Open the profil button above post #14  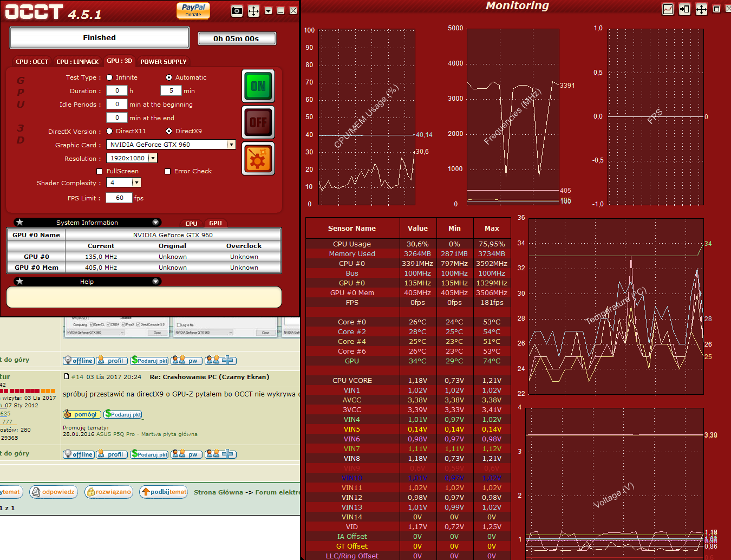click(x=112, y=361)
